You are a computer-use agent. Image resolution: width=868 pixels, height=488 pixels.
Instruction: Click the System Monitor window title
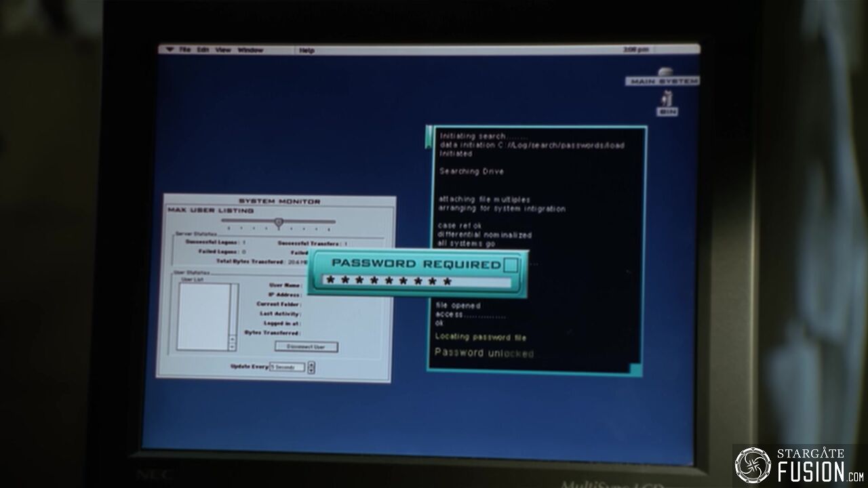(x=279, y=201)
